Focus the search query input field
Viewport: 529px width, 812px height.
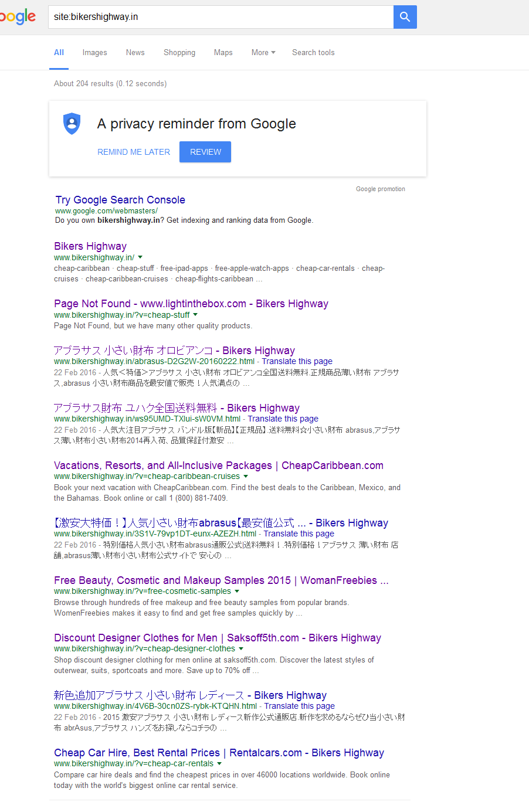(x=221, y=17)
